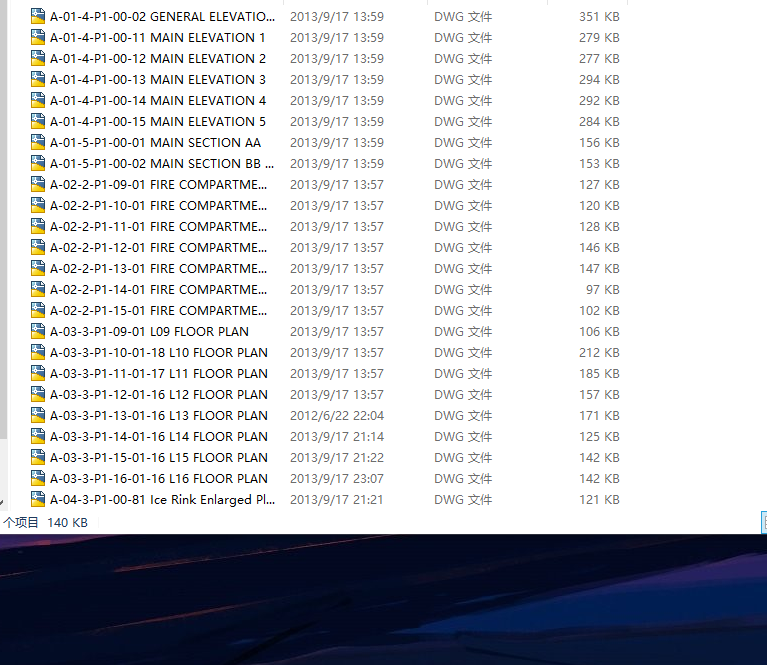Click DWG icon of GENERAL ELEVATIO... file
The width and height of the screenshot is (767, 665).
[38, 16]
